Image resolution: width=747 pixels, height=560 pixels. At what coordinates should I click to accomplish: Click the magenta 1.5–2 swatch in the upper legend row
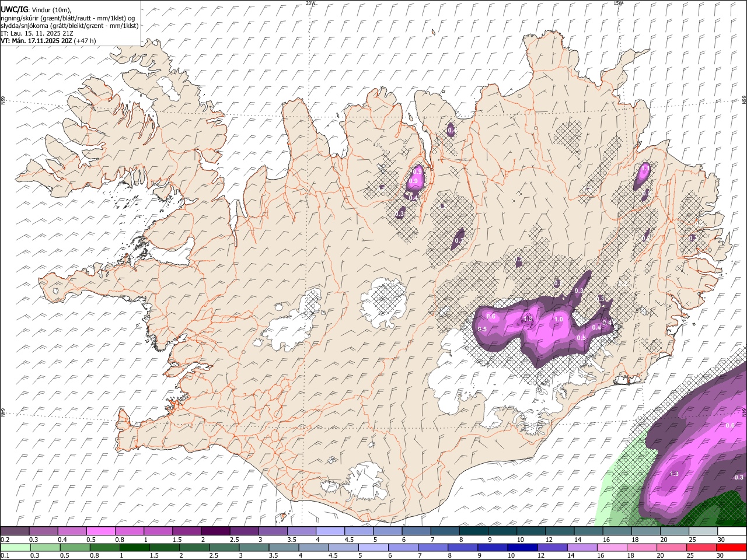point(187,531)
